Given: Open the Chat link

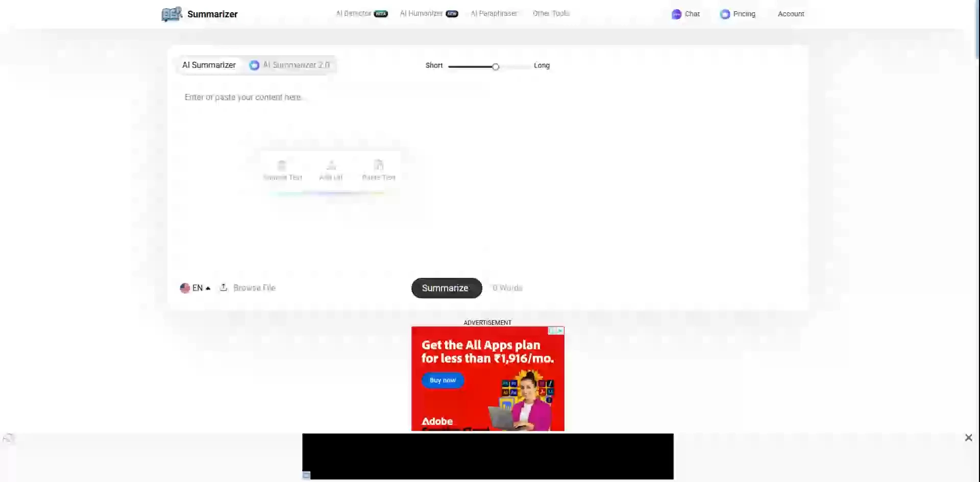Looking at the screenshot, I should click(x=692, y=14).
